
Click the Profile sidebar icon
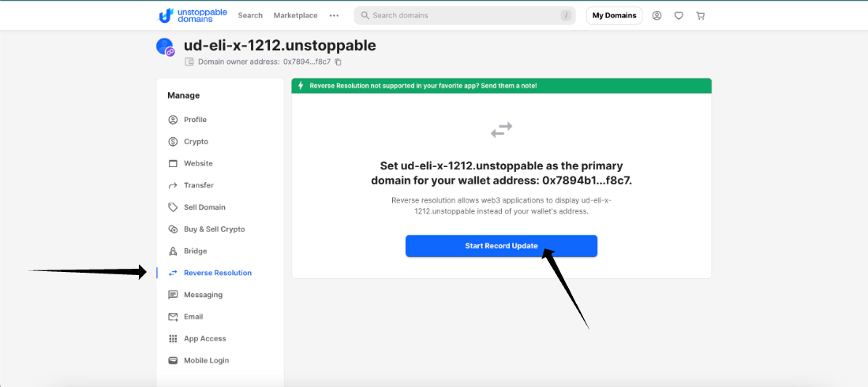pyautogui.click(x=173, y=120)
